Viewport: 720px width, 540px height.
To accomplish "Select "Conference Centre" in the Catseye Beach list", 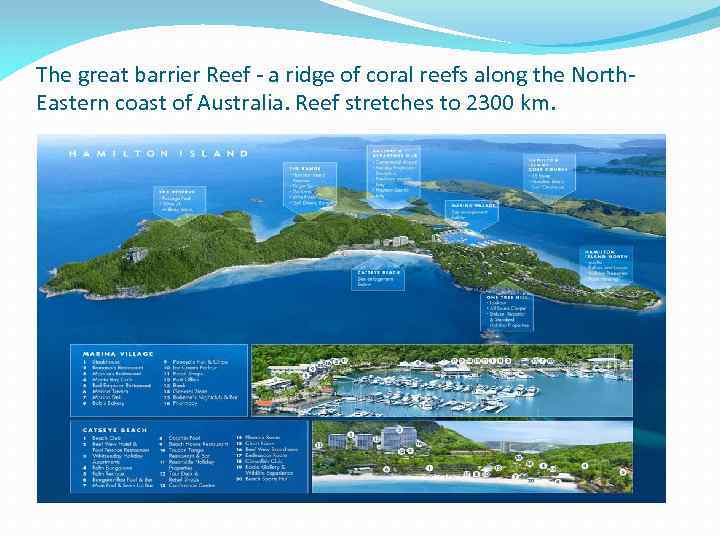I will (191, 485).
